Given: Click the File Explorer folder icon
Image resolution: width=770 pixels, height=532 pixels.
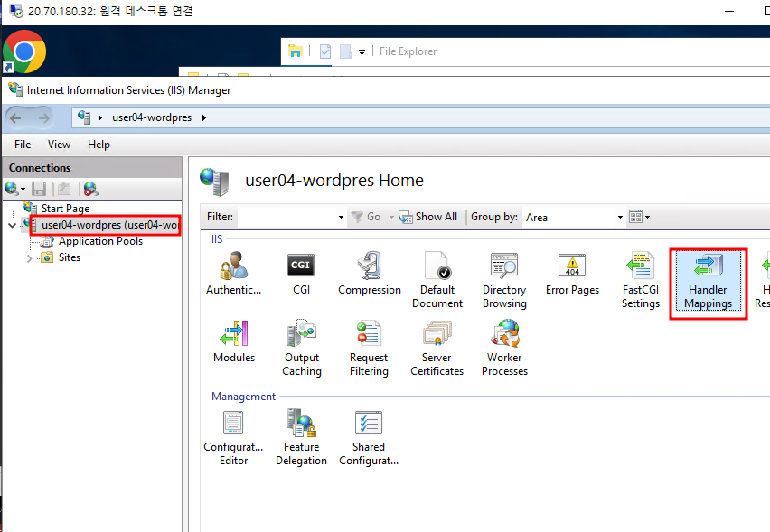Looking at the screenshot, I should pyautogui.click(x=296, y=51).
